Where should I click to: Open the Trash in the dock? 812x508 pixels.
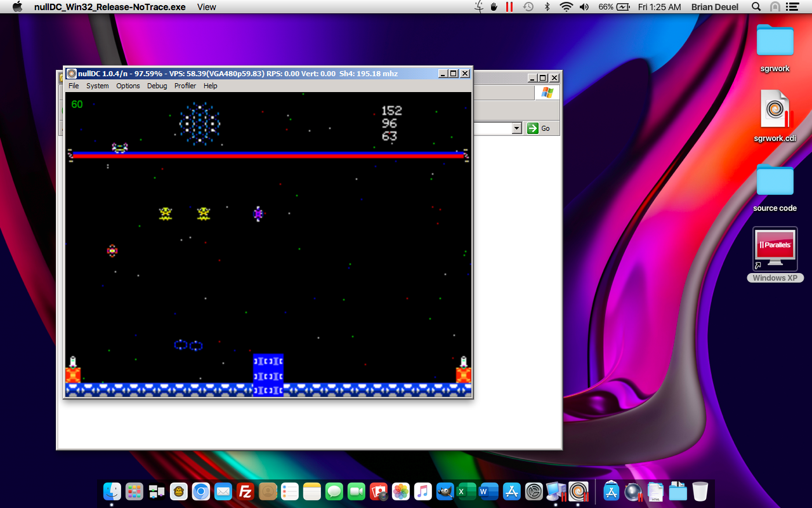(x=700, y=491)
